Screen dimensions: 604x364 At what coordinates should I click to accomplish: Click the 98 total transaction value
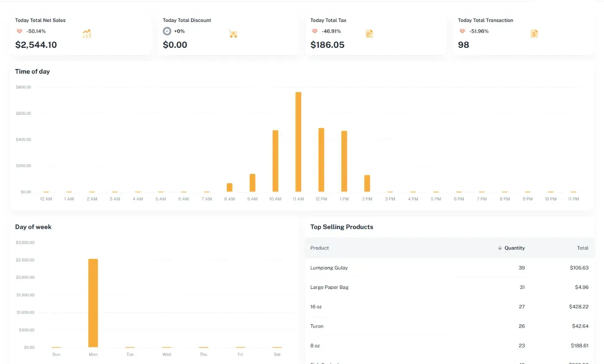click(x=463, y=45)
